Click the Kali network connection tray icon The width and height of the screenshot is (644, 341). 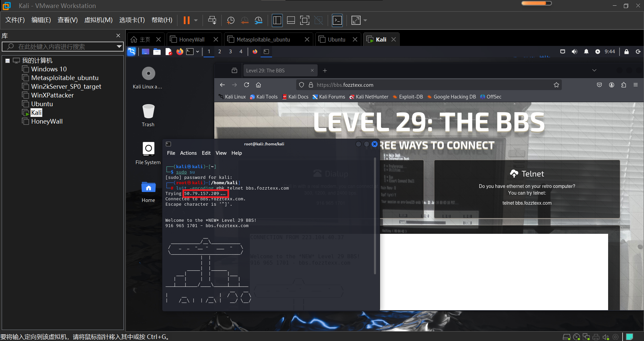(563, 52)
